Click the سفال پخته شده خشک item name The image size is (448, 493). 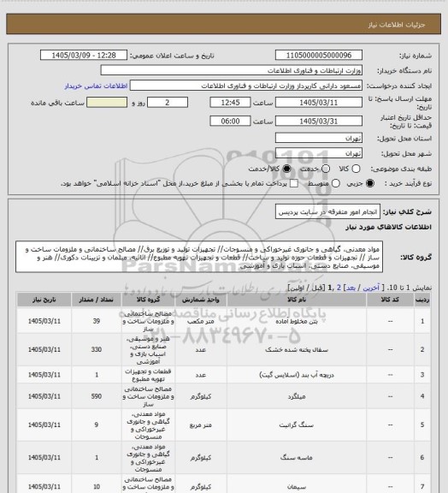coord(297,349)
